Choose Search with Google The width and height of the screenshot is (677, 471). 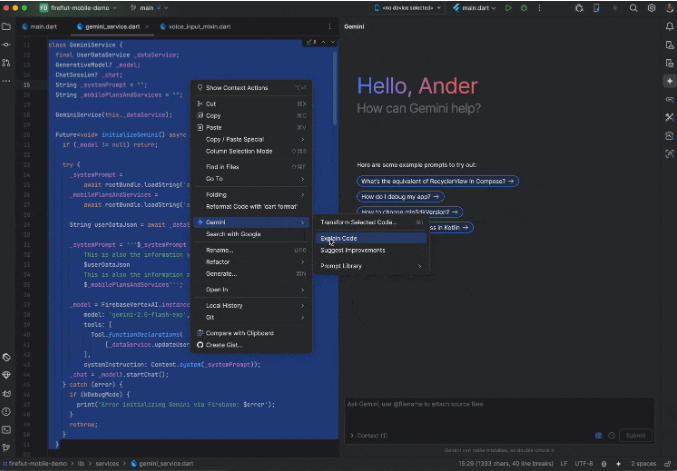pos(251,234)
